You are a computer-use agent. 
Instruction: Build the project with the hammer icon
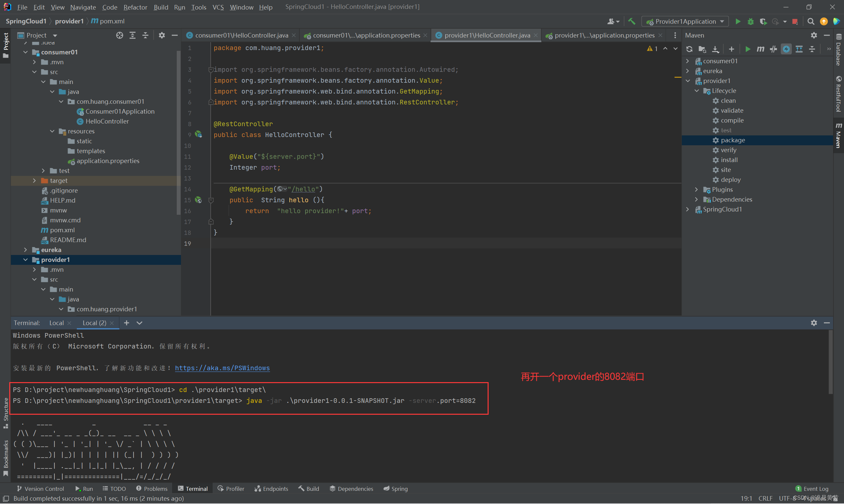[x=632, y=21]
